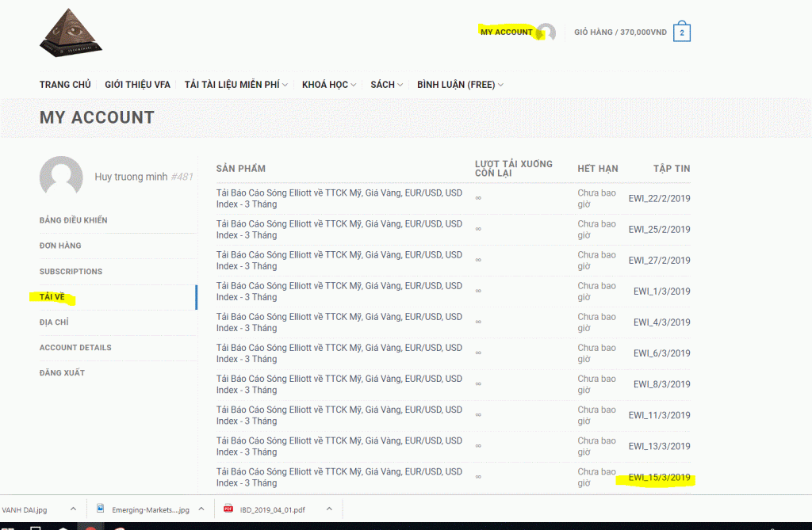812x530 pixels.
Task: Click the Giỏ hàng cart total text
Action: [x=620, y=32]
